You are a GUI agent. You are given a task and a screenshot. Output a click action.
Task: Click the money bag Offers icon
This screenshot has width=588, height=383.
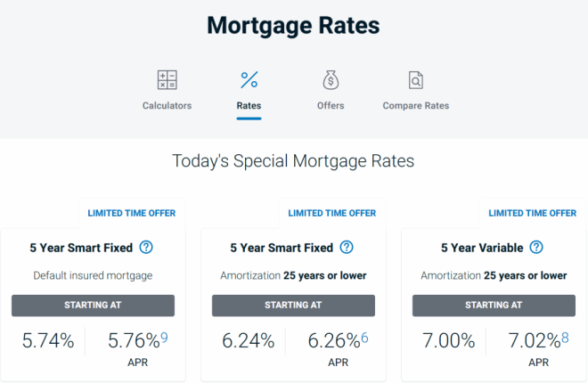coord(331,80)
